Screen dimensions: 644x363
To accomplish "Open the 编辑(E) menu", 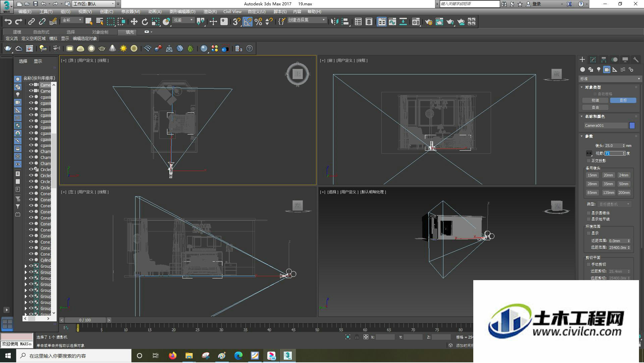I will [x=25, y=12].
